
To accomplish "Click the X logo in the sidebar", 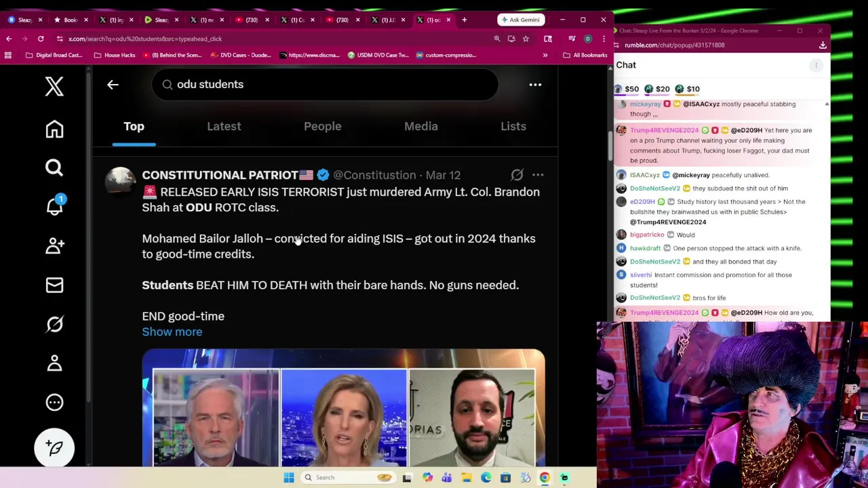I will point(54,86).
